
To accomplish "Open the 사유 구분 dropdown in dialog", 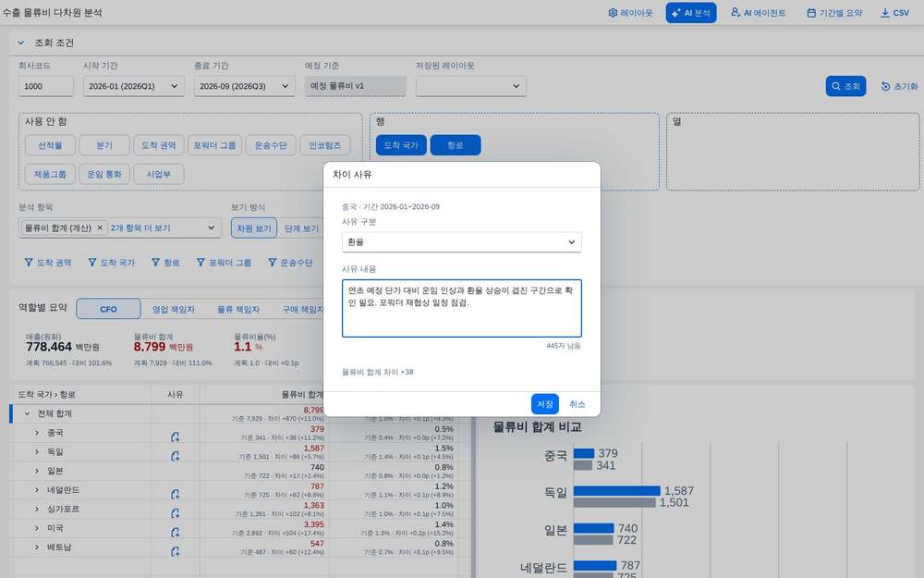I will 461,241.
